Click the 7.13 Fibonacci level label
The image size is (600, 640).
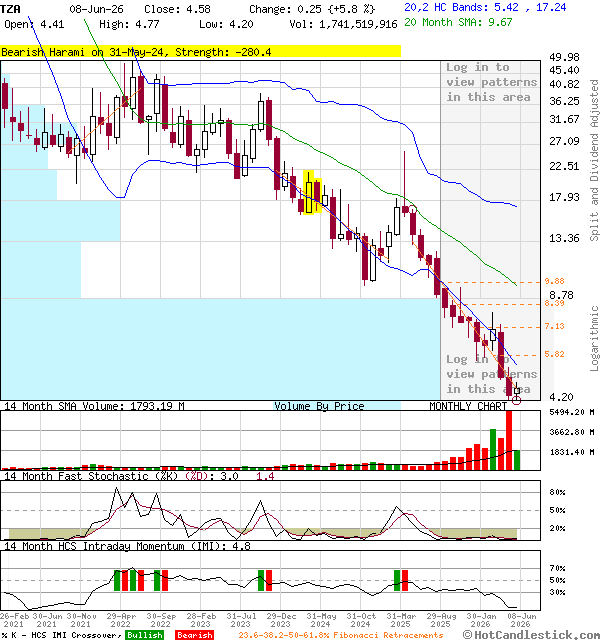554,326
